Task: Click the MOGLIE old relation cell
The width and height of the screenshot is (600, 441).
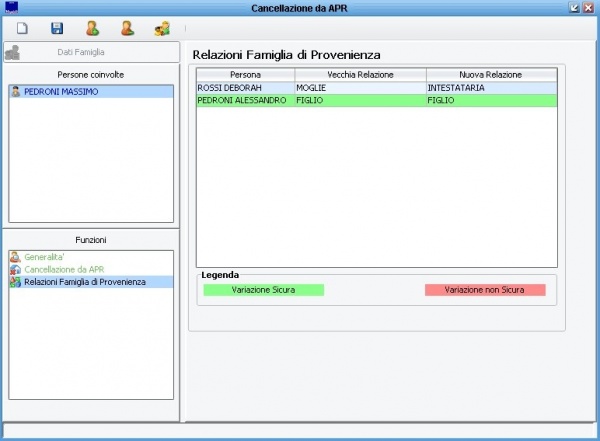Action: pyautogui.click(x=360, y=88)
